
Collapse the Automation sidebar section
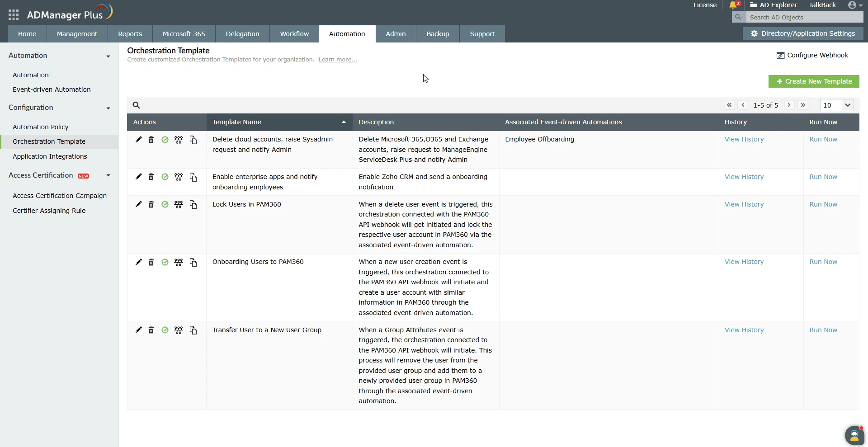click(x=108, y=56)
